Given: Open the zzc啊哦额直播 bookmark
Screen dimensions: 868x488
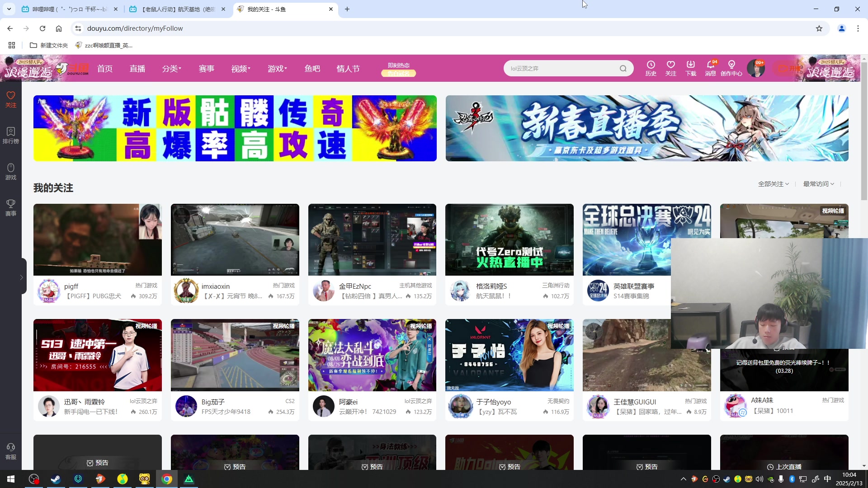Looking at the screenshot, I should [104, 45].
